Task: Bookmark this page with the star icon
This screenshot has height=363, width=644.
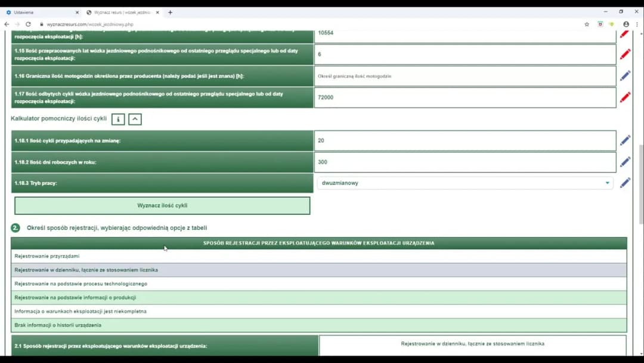Action: (x=587, y=24)
